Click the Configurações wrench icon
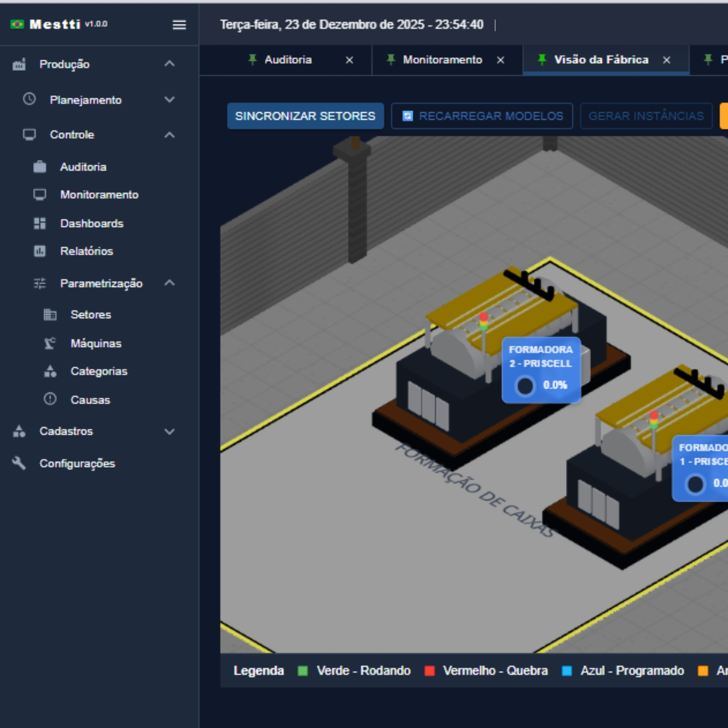Image resolution: width=728 pixels, height=728 pixels. coord(19,463)
